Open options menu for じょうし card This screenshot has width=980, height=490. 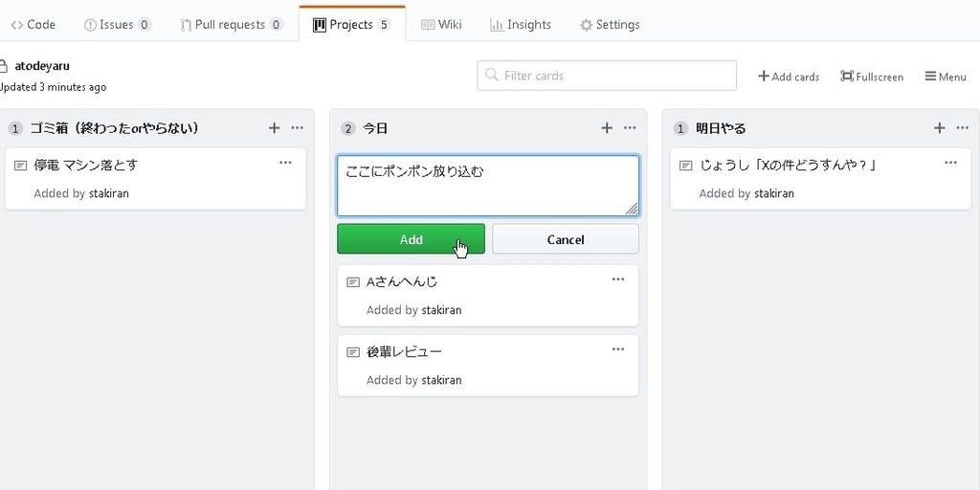pyautogui.click(x=950, y=163)
